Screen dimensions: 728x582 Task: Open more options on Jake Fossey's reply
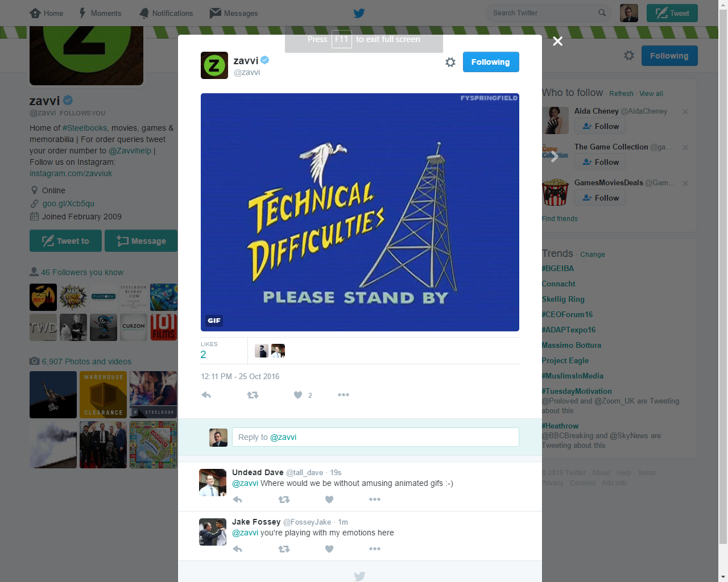pos(375,549)
